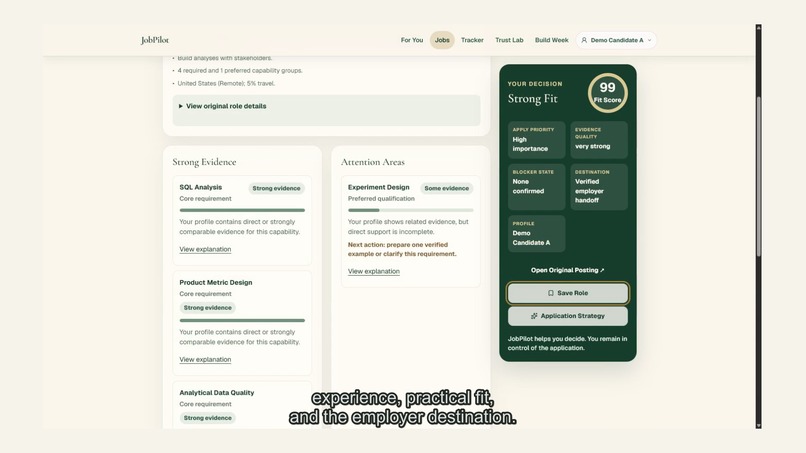Click the SQL Analysis card title
The image size is (806, 453).
(200, 187)
